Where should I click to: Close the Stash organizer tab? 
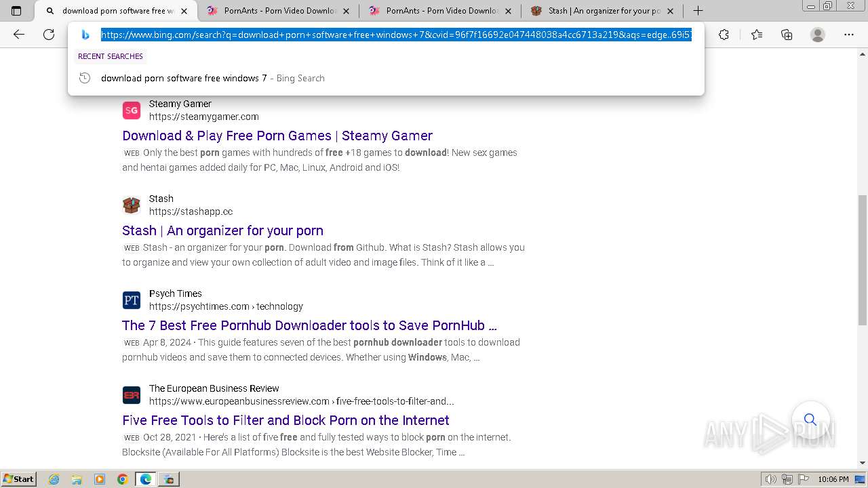pos(670,11)
